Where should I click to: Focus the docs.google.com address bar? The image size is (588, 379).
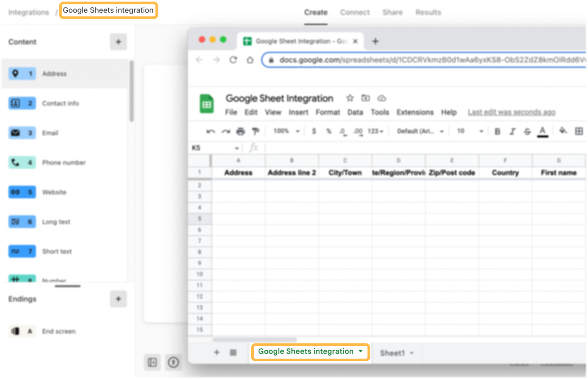(424, 60)
